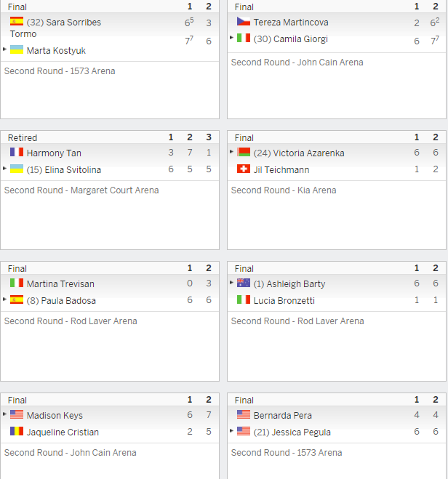Click winner arrow next to Elina Svitolina

pyautogui.click(x=5, y=169)
